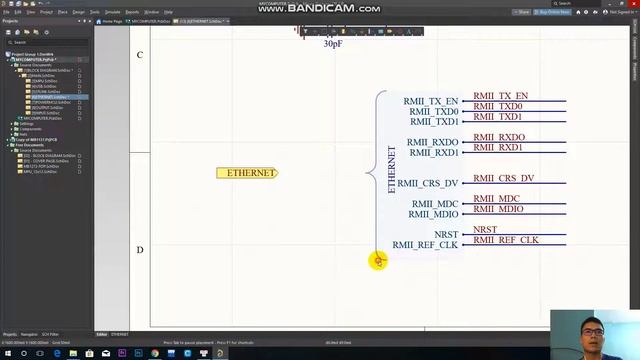Collapse the MAIN.SchDoc tree node
Image resolution: width=640 pixels, height=360 pixels.
pyautogui.click(x=20, y=76)
